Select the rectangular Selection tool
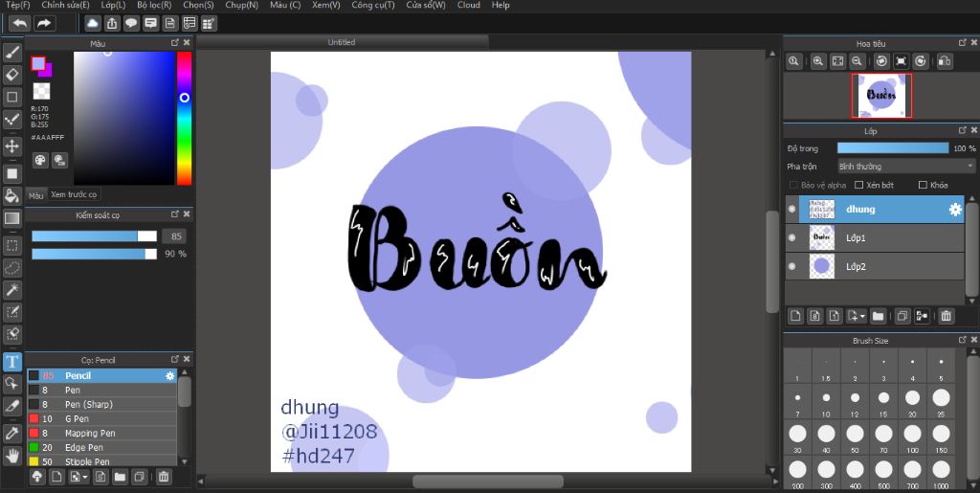 tap(11, 244)
